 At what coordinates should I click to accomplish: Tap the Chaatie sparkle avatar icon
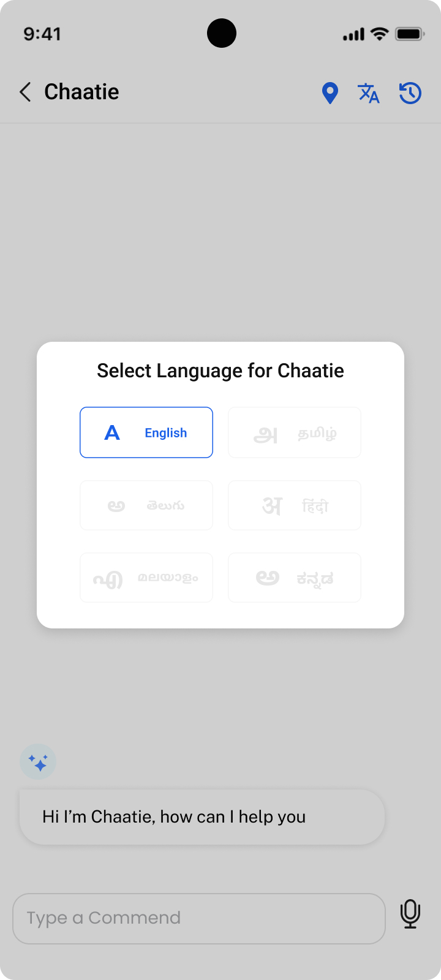(x=38, y=763)
